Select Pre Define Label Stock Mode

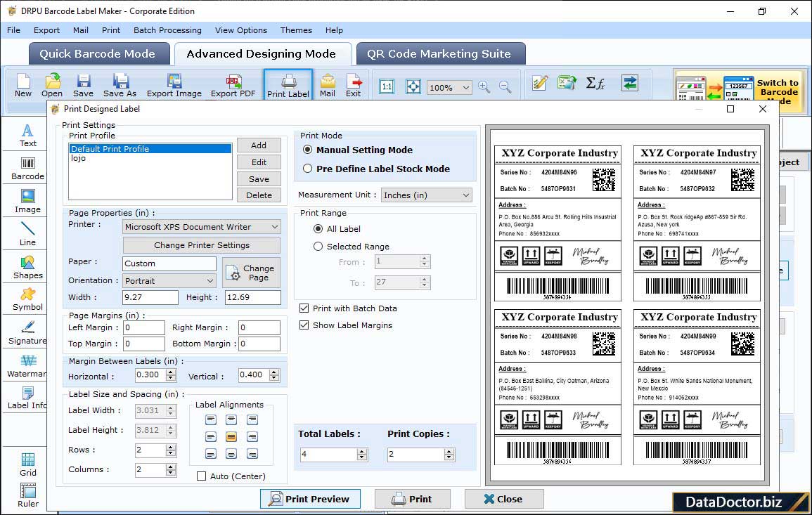coord(308,169)
